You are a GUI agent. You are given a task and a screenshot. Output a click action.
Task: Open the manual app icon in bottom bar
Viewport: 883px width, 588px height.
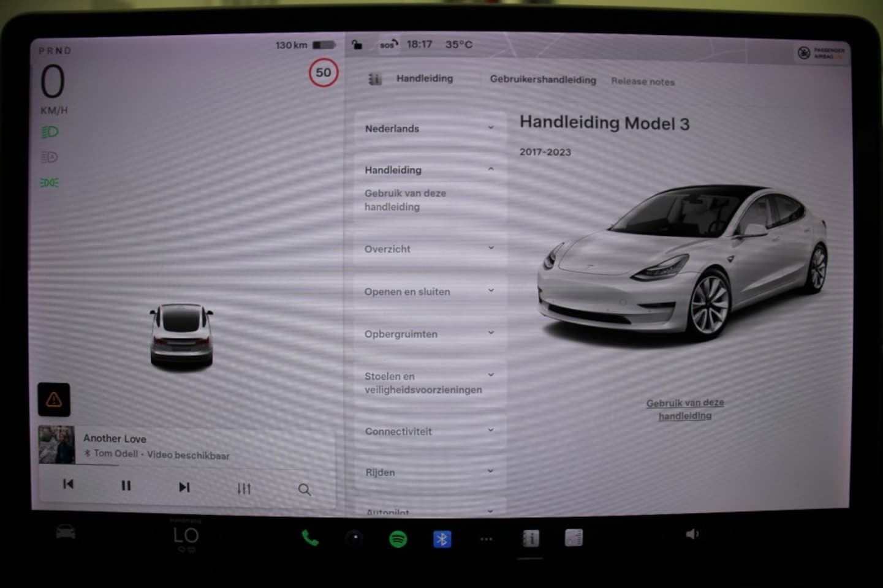(530, 538)
